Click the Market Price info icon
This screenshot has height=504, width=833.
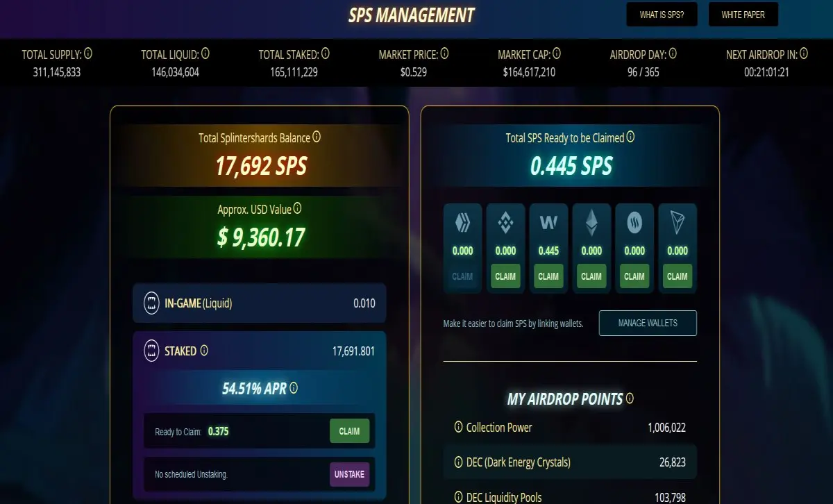[444, 53]
